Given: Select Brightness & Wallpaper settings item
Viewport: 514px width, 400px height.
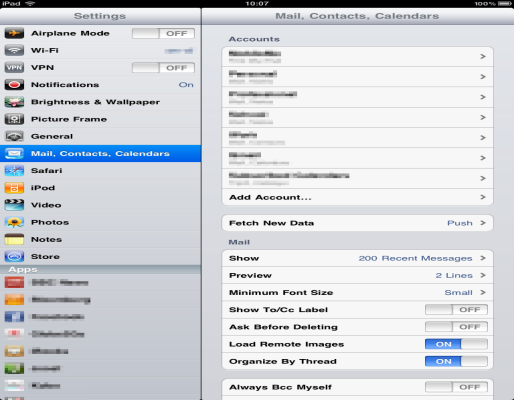Looking at the screenshot, I should click(x=100, y=102).
